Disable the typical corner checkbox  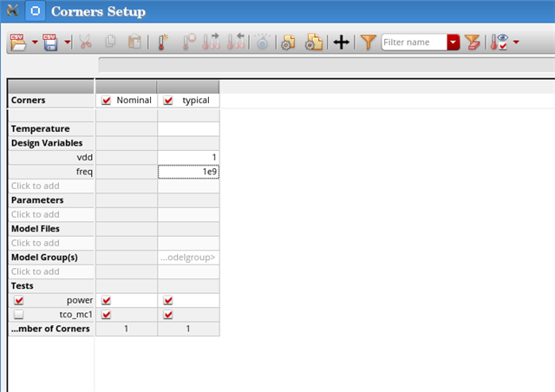tap(168, 101)
